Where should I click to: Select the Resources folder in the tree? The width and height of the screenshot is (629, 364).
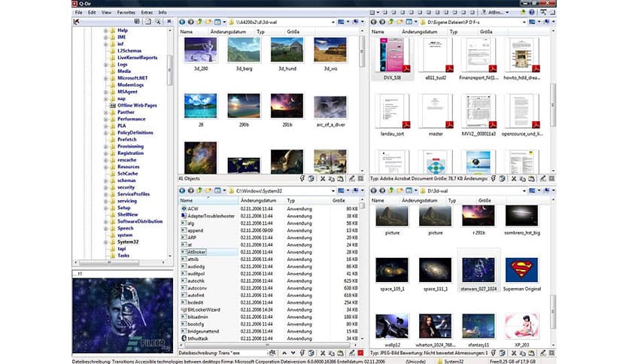(128, 166)
